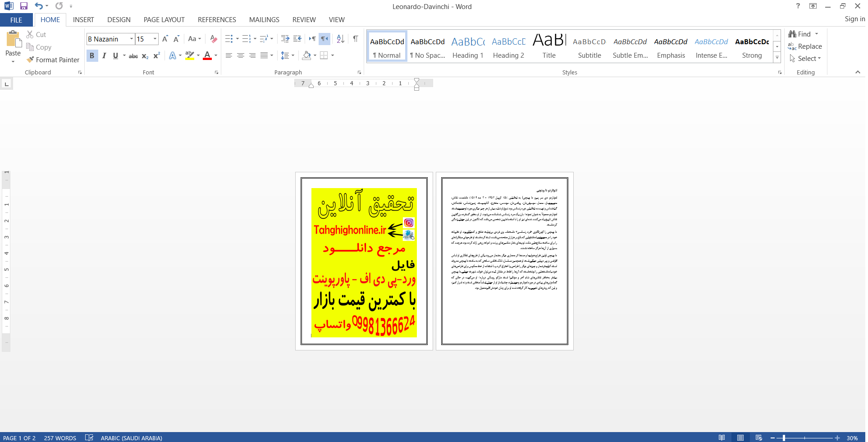Open the bullets list dropdown
This screenshot has width=868, height=442.
(238, 39)
